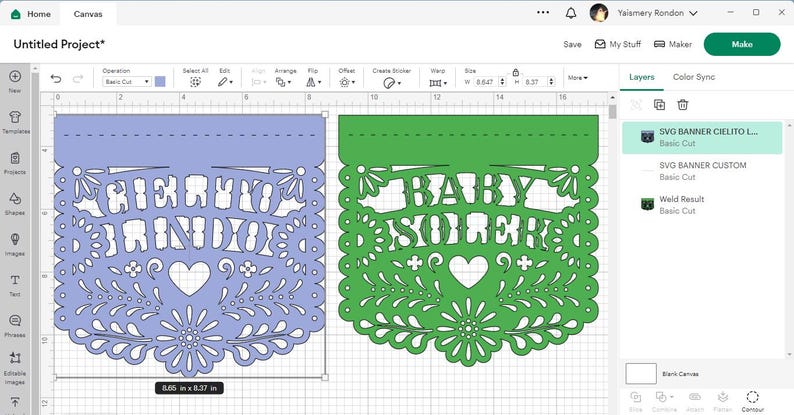Click the Upload icon in sidebar

click(15, 402)
